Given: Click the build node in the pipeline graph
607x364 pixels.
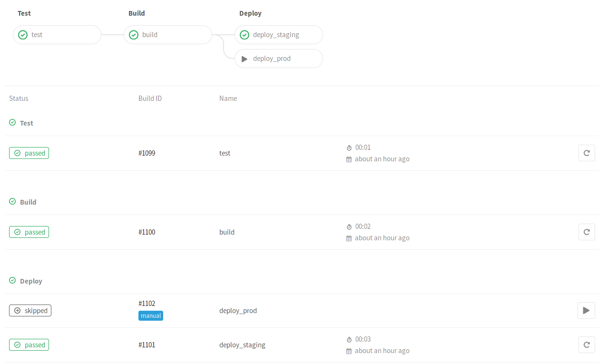Looking at the screenshot, I should pos(167,34).
